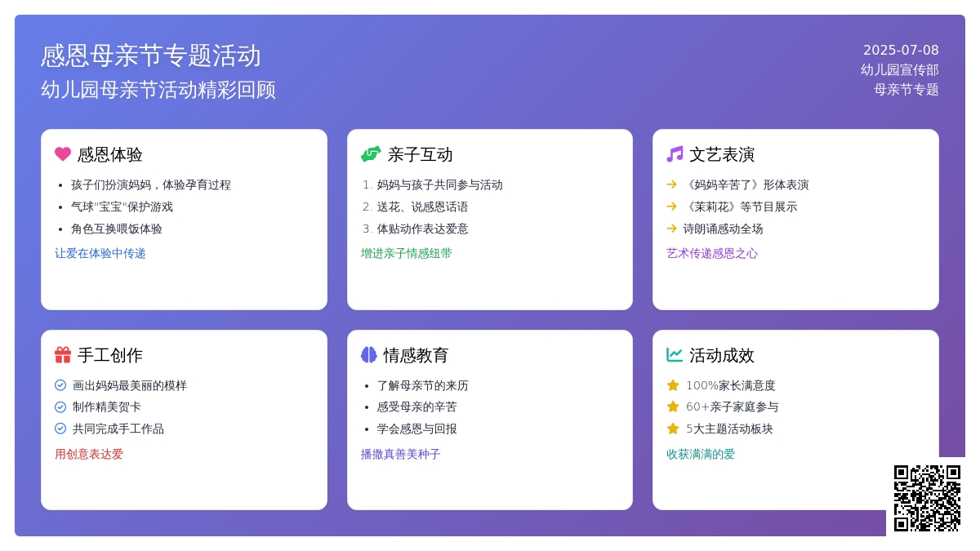The image size is (980, 551).
Task: Click the subtitle 幼儿园母亲节活动精彩回顾
Action: pyautogui.click(x=158, y=90)
